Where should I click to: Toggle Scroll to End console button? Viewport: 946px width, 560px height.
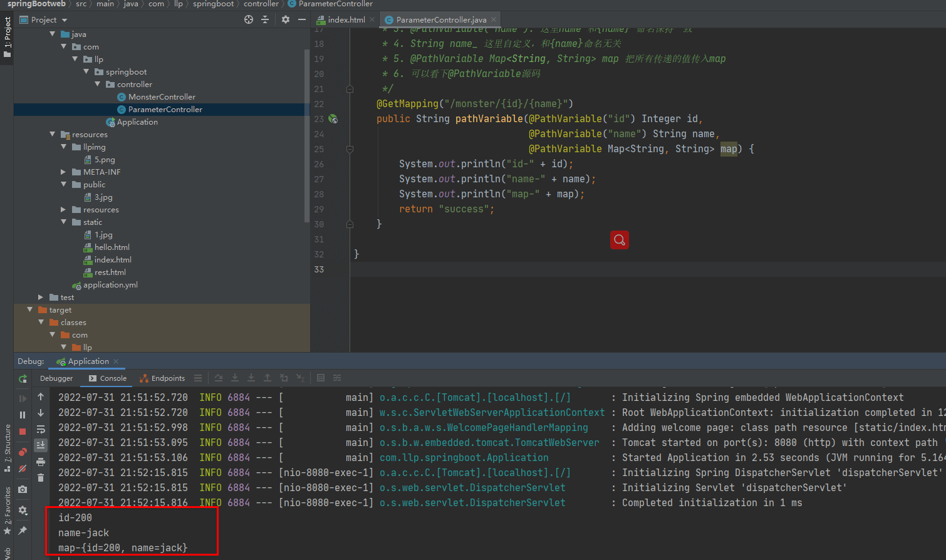click(41, 445)
